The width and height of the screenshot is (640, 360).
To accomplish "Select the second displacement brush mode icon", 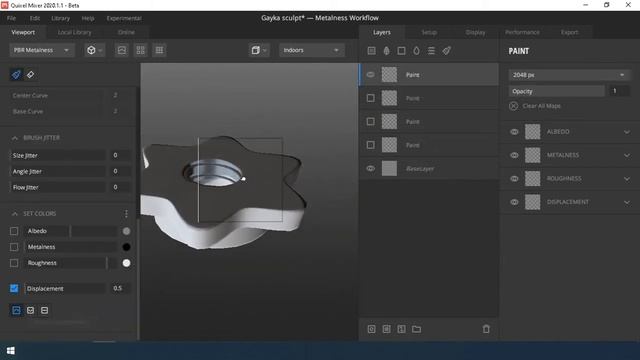I will (x=31, y=310).
